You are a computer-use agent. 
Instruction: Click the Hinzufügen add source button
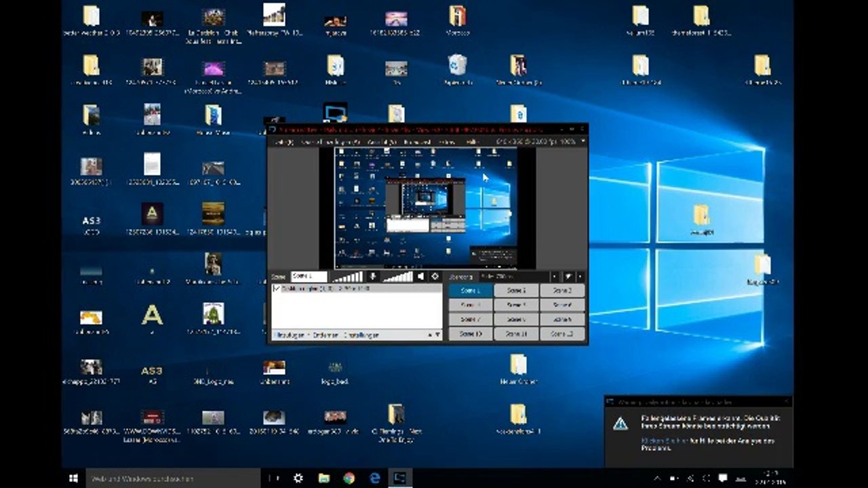[x=289, y=335]
